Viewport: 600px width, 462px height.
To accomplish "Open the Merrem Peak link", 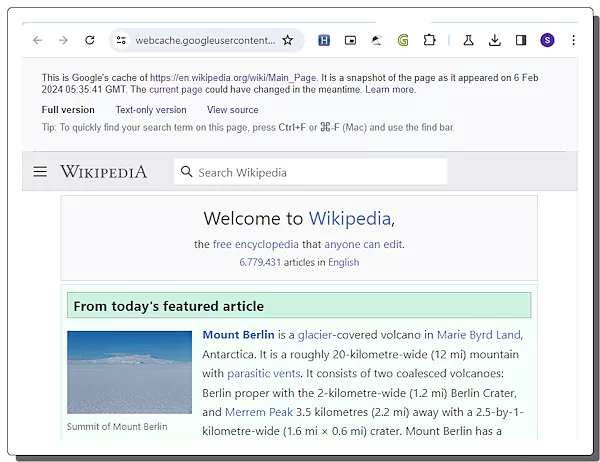I will click(x=259, y=412).
